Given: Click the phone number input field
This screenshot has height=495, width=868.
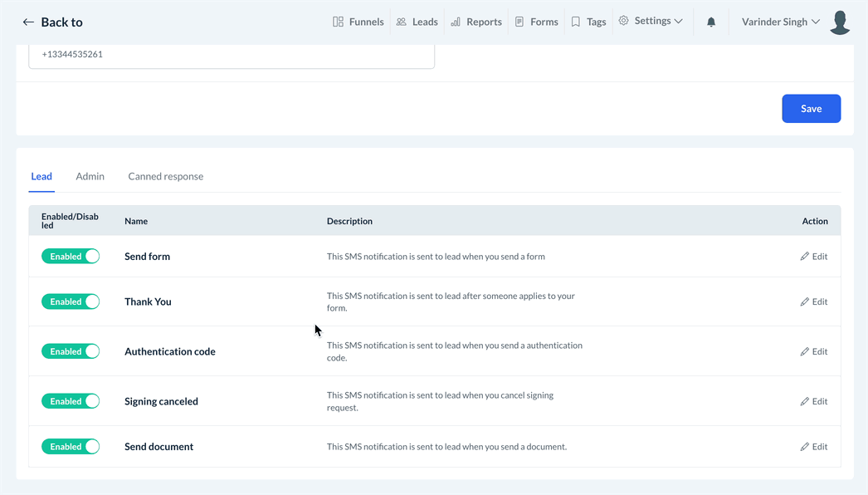Looking at the screenshot, I should tap(232, 55).
